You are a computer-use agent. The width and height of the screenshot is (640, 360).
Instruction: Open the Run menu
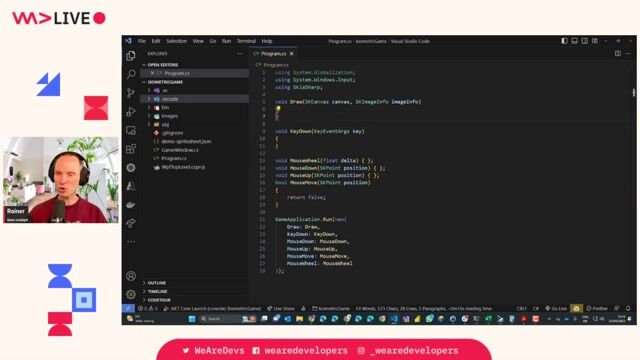click(x=227, y=41)
